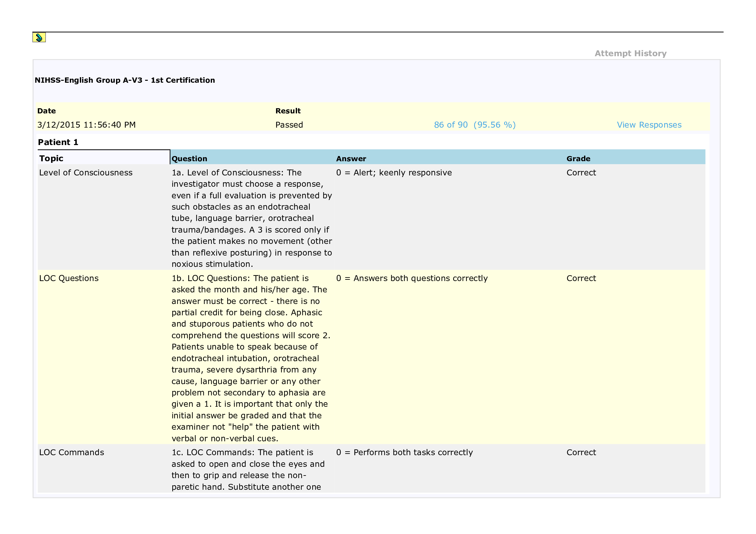Click the Attempt History heading

click(631, 53)
